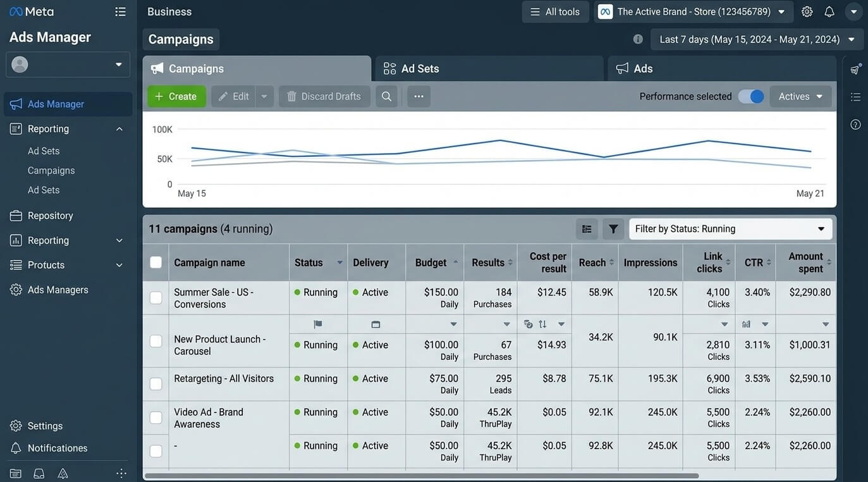This screenshot has width=868, height=482.
Task: Click the performance line chart area
Action: click(x=489, y=159)
